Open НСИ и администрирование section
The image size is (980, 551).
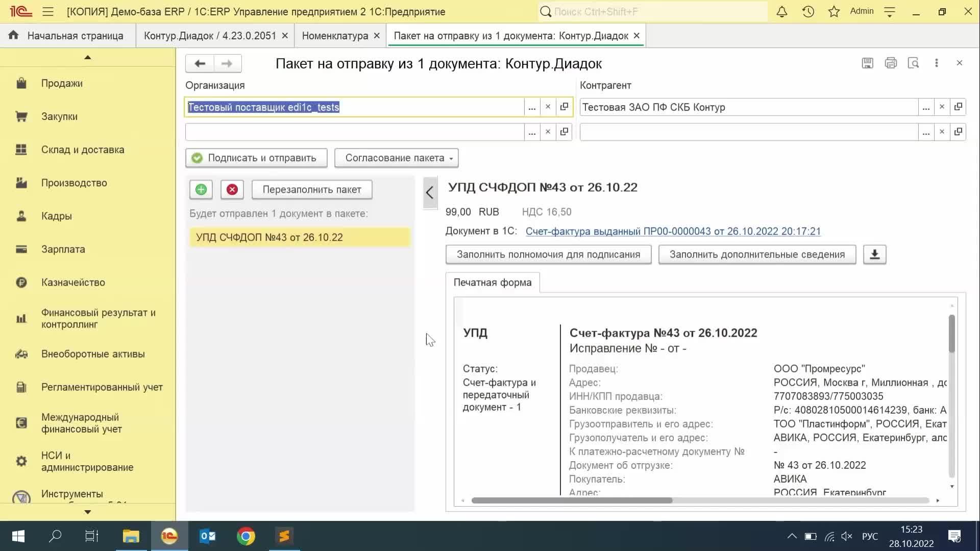point(88,461)
